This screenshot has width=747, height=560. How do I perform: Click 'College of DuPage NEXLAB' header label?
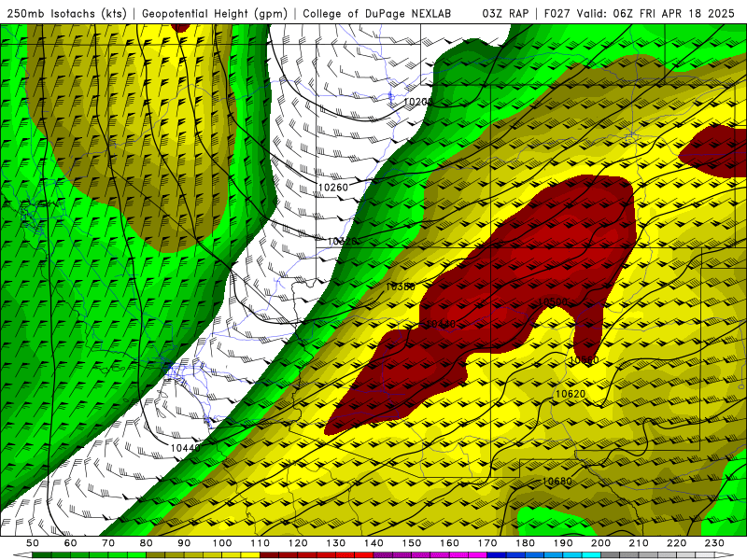pyautogui.click(x=376, y=14)
